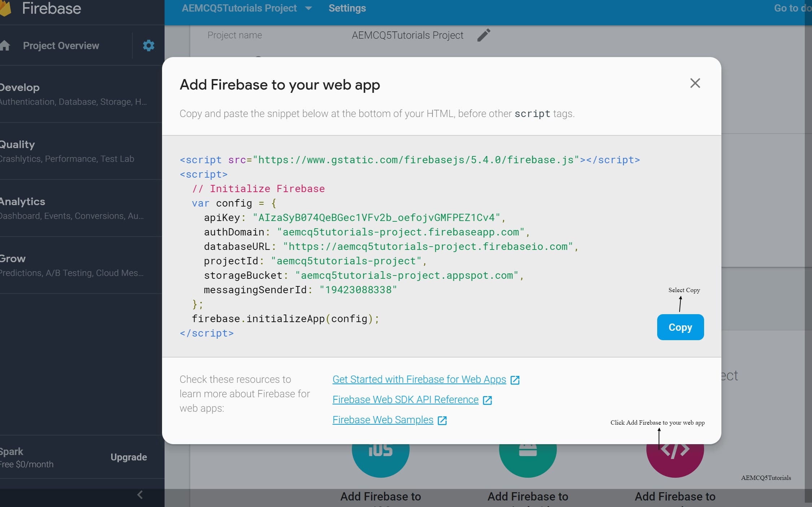Click the pencil icon to edit project name
The image size is (812, 507).
(x=484, y=35)
